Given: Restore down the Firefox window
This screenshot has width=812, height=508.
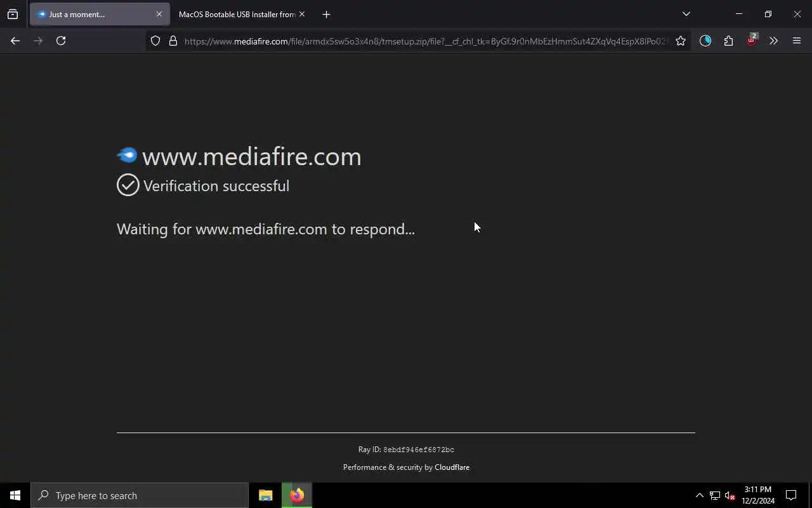Looking at the screenshot, I should point(768,14).
